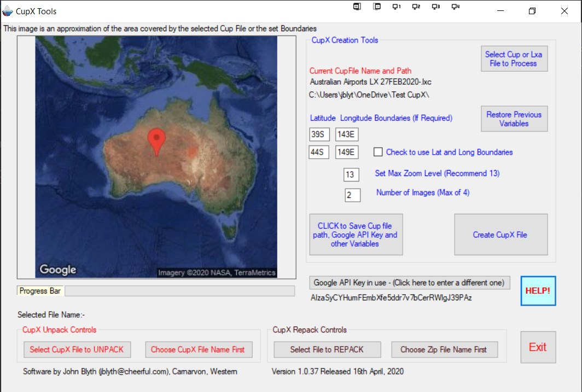Click the red location pin on the map

156,142
